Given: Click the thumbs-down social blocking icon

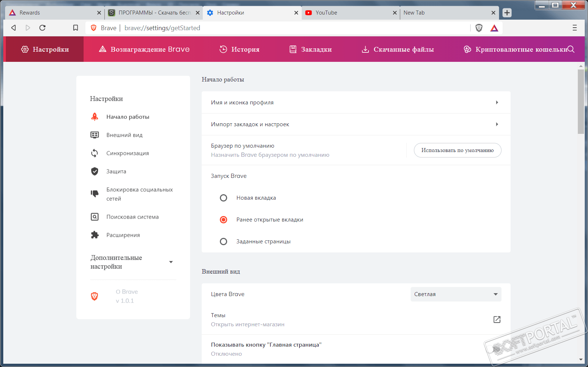Looking at the screenshot, I should click(x=94, y=194).
